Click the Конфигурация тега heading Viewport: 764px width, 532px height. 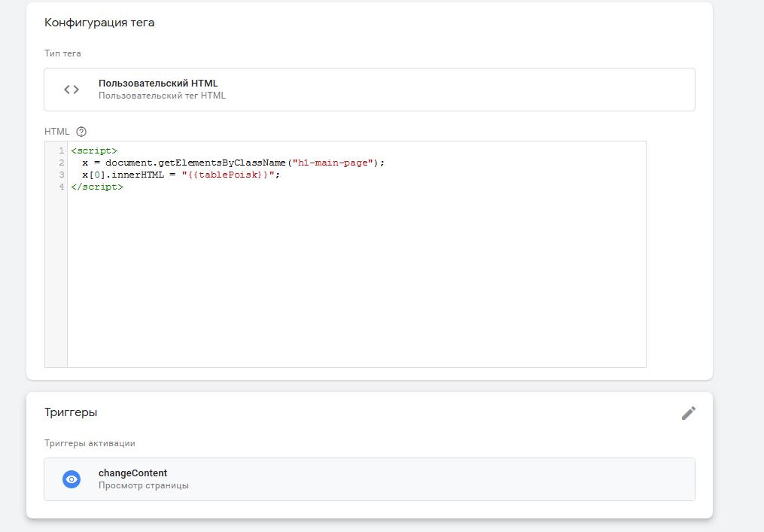(99, 23)
